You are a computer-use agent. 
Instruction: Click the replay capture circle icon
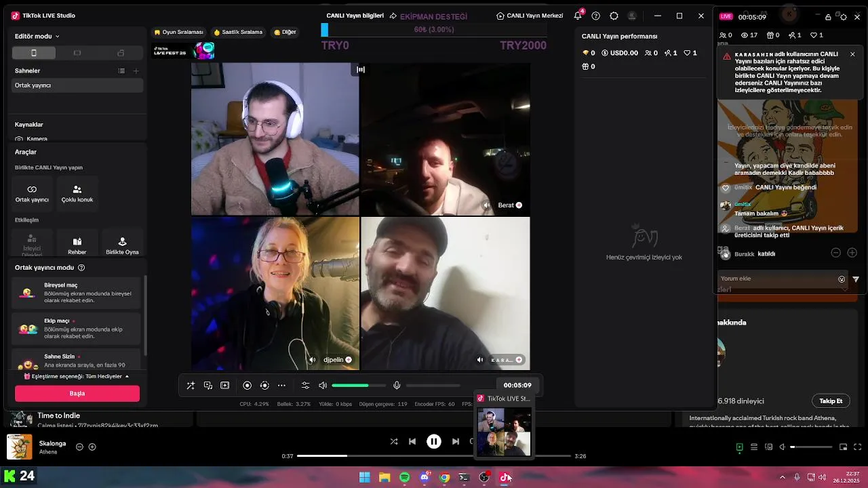click(x=264, y=386)
